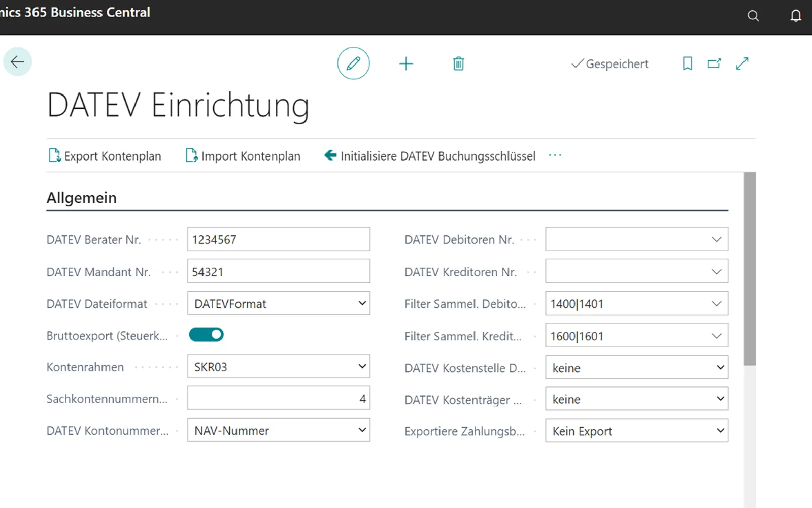Image resolution: width=812 pixels, height=508 pixels.
Task: Open Filter Sammel. Debito lookup 1400|1401
Action: point(716,304)
